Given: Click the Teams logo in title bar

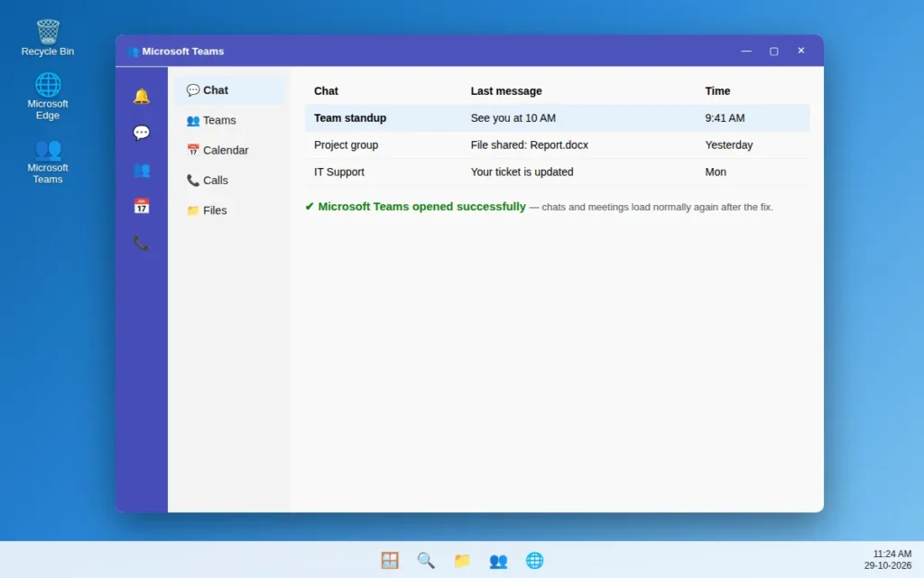Looking at the screenshot, I should tap(134, 51).
